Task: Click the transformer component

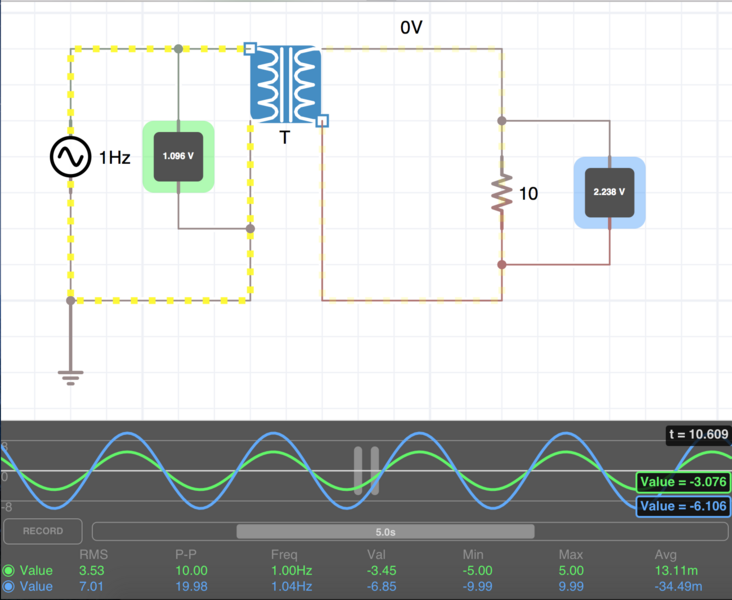Action: click(x=285, y=83)
